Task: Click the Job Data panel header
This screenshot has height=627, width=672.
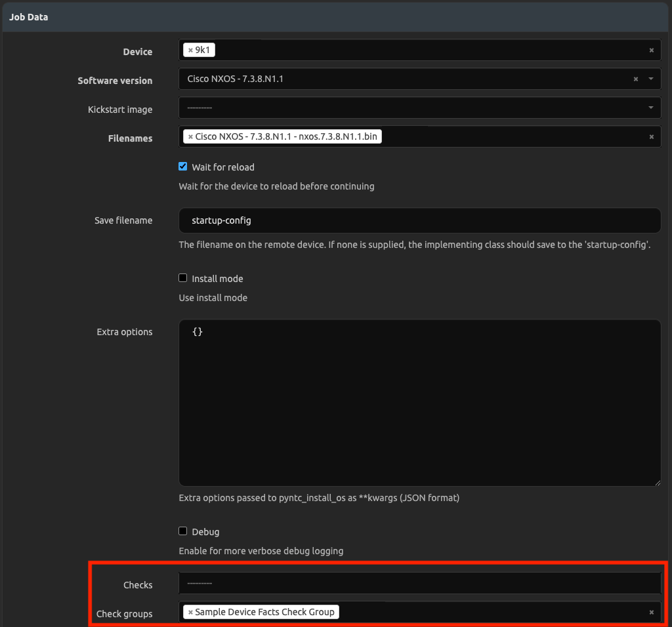Action: coord(28,17)
